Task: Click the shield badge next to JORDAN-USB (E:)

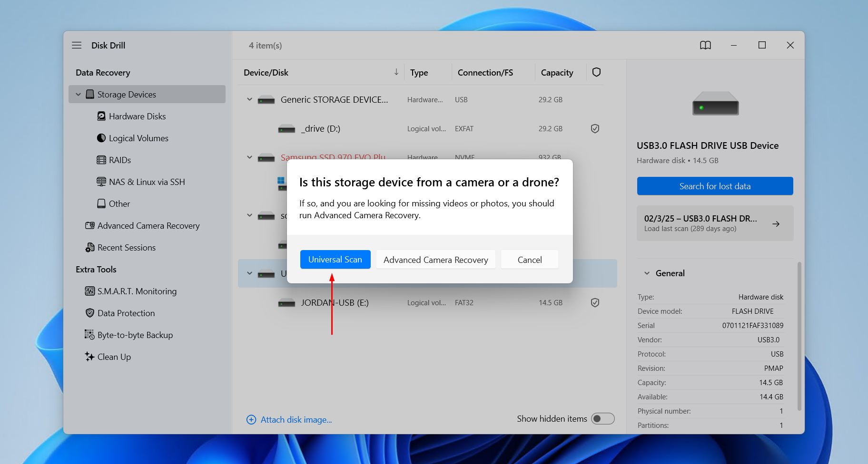Action: pyautogui.click(x=595, y=302)
